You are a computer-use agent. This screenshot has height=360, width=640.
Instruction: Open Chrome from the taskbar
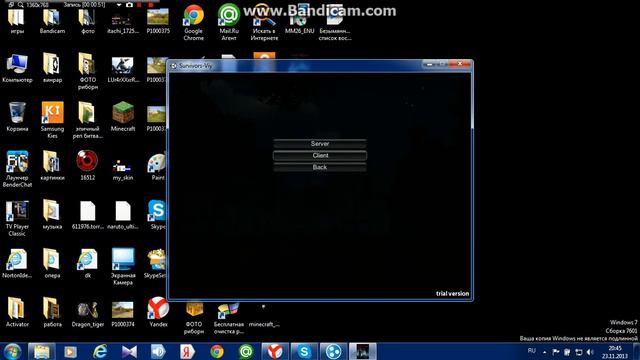tap(217, 351)
